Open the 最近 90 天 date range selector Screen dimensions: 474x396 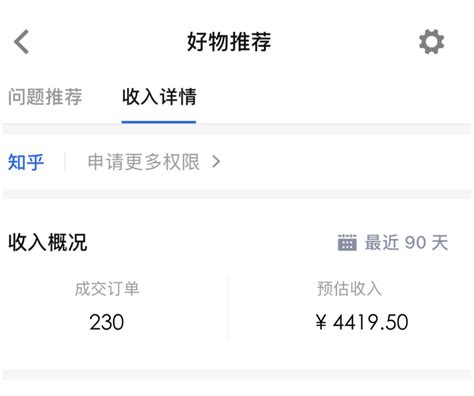click(x=393, y=242)
